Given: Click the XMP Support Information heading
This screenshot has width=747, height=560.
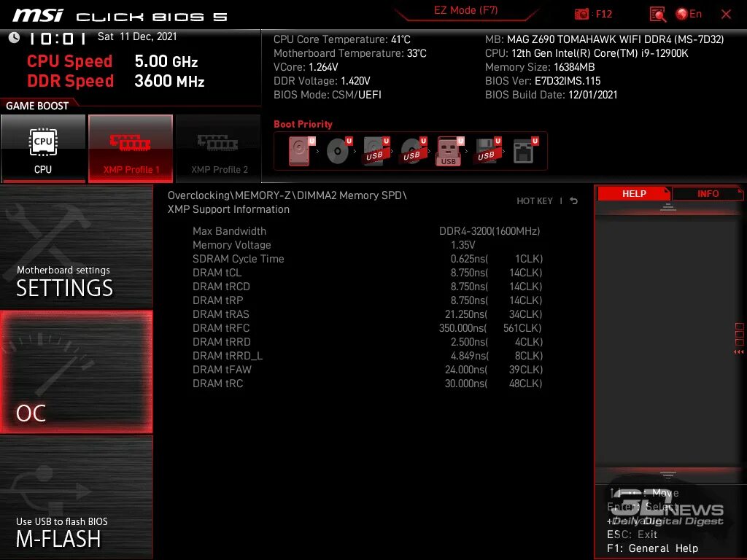Looking at the screenshot, I should tap(228, 209).
